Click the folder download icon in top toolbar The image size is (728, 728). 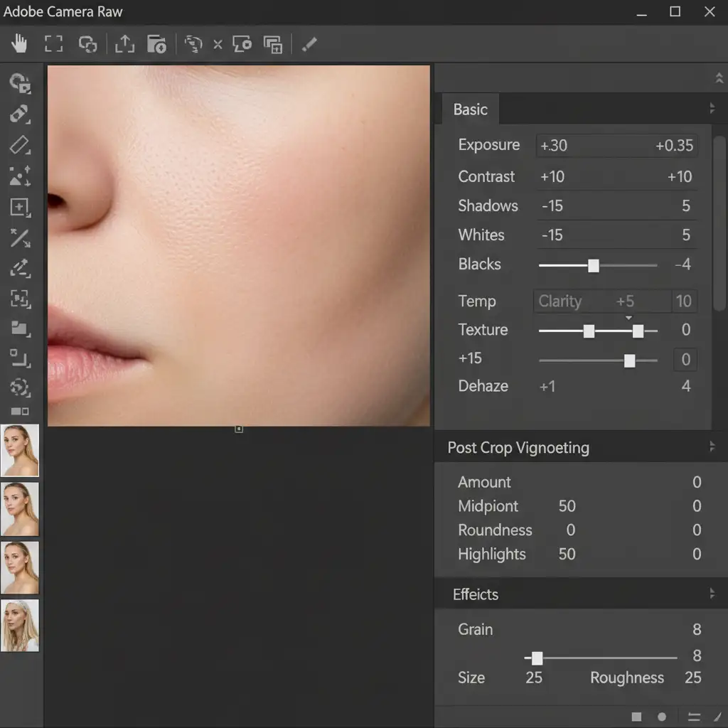tap(156, 44)
